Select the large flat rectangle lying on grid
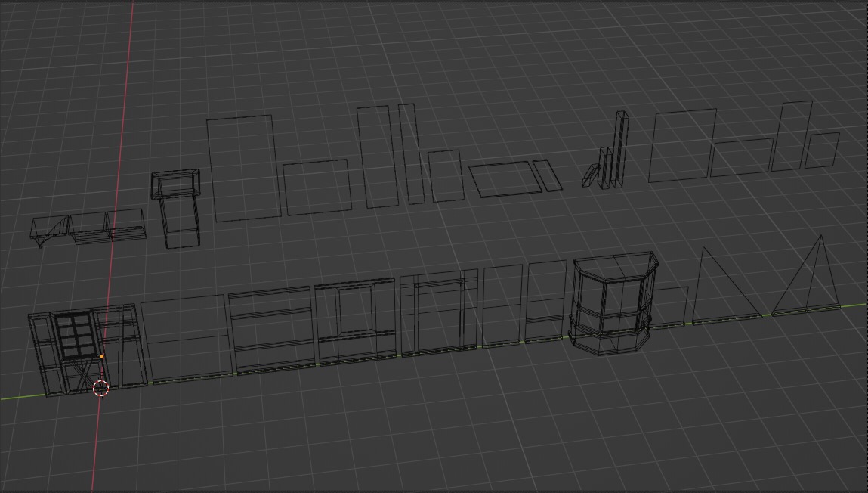Image resolution: width=868 pixels, height=493 pixels. 505,179
